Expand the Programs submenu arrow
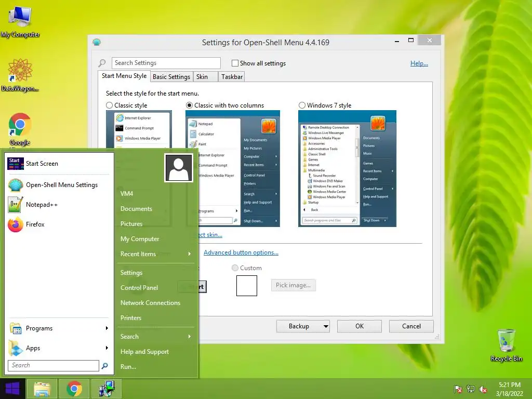Screen dimensions: 532x399 coord(107,328)
